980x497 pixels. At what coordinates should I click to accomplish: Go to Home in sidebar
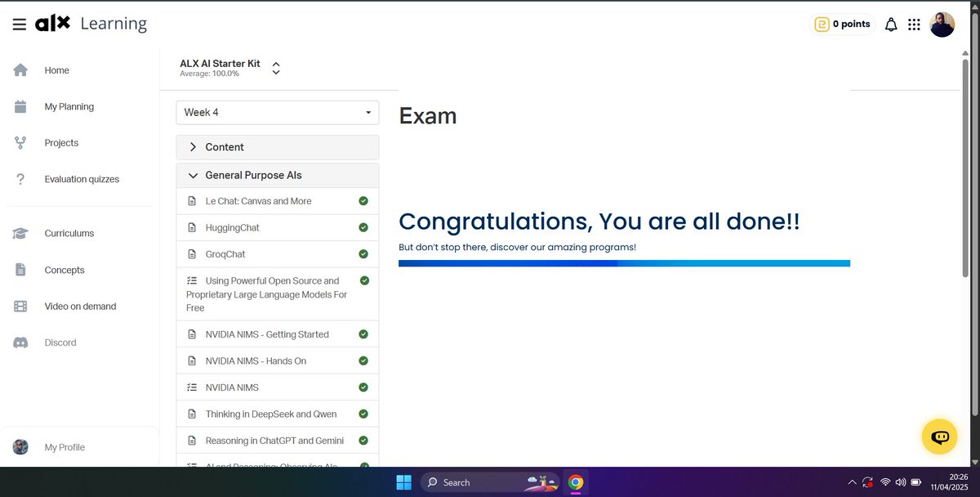tap(56, 70)
